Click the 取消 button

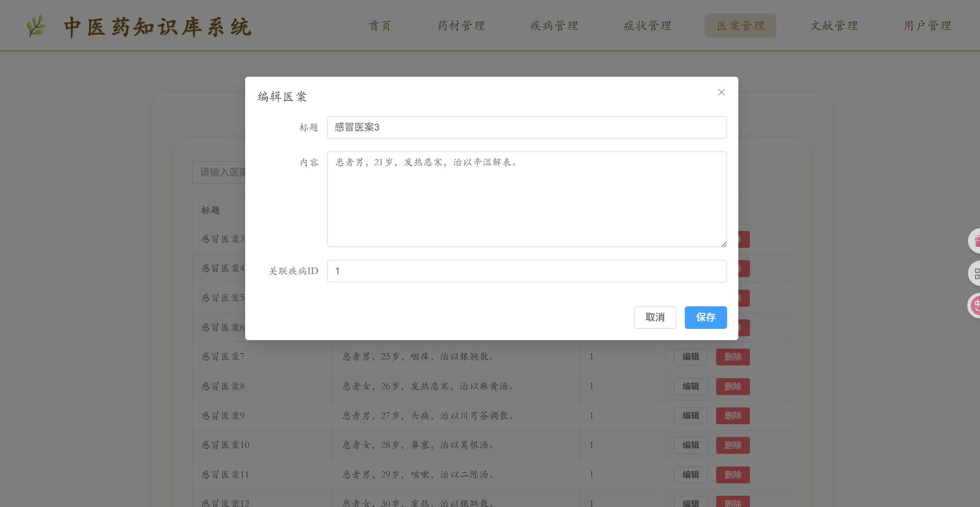(655, 317)
